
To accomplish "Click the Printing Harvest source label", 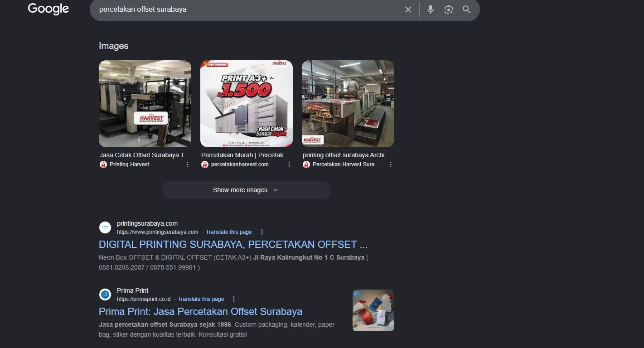I will pyautogui.click(x=129, y=164).
